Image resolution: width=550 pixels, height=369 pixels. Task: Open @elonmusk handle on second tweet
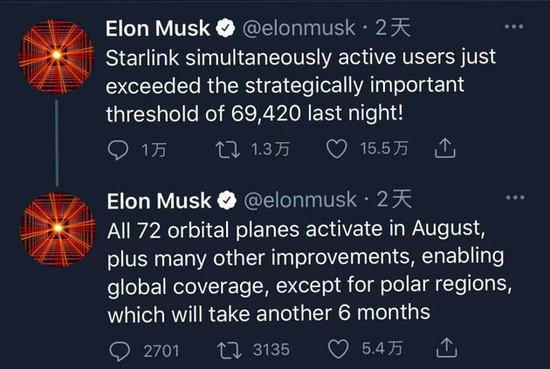[300, 200]
